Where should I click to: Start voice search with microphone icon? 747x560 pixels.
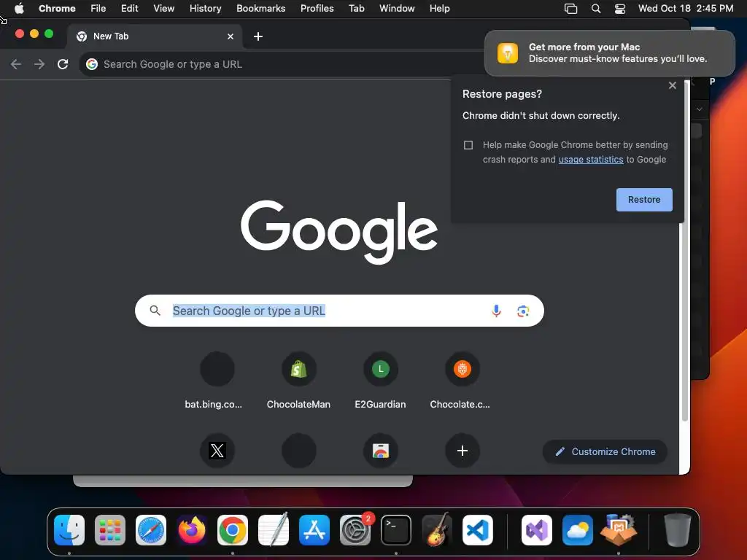[x=496, y=311]
